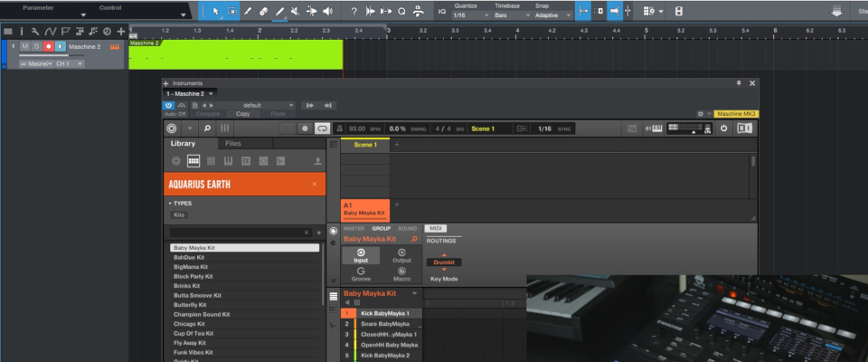Show user content icon in browser

pyautogui.click(x=317, y=161)
